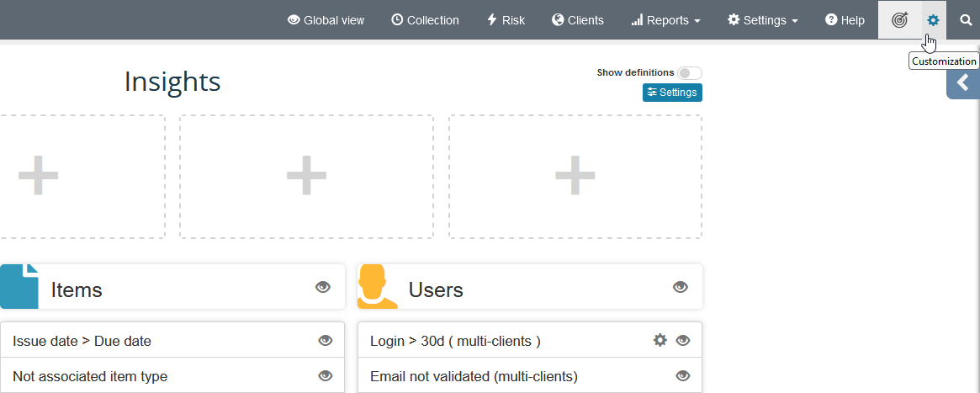This screenshot has width=980, height=393.
Task: Toggle eye icon for Items header
Action: 323,288
